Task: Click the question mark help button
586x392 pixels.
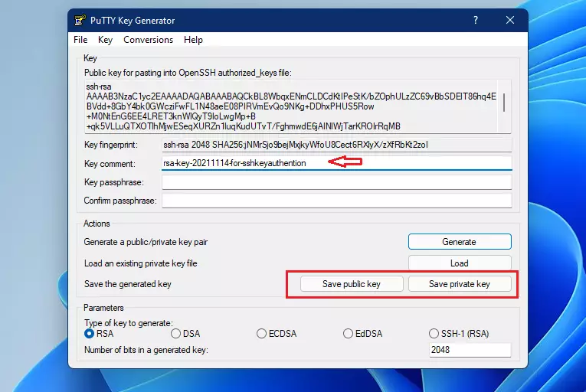Action: coord(476,20)
